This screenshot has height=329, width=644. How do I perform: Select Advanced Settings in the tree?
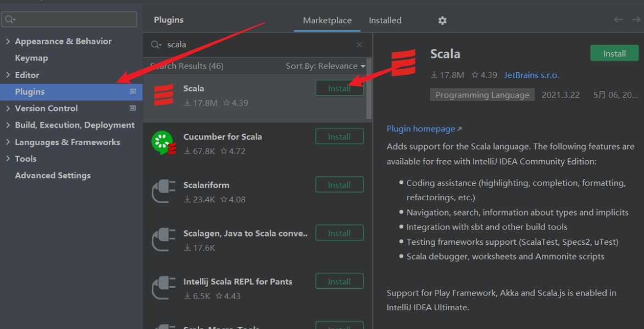tap(53, 176)
